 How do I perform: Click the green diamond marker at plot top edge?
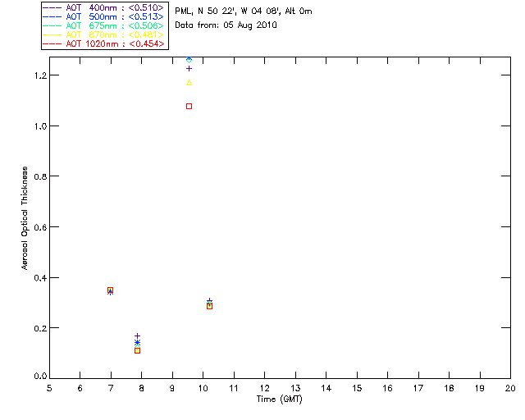tap(189, 60)
